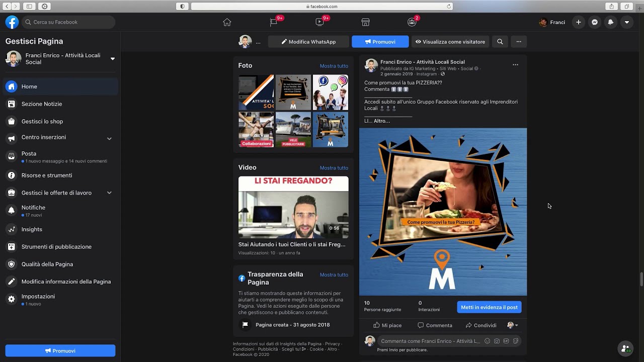Open Insights in the sidebar
This screenshot has width=644, height=362.
[x=60, y=229]
